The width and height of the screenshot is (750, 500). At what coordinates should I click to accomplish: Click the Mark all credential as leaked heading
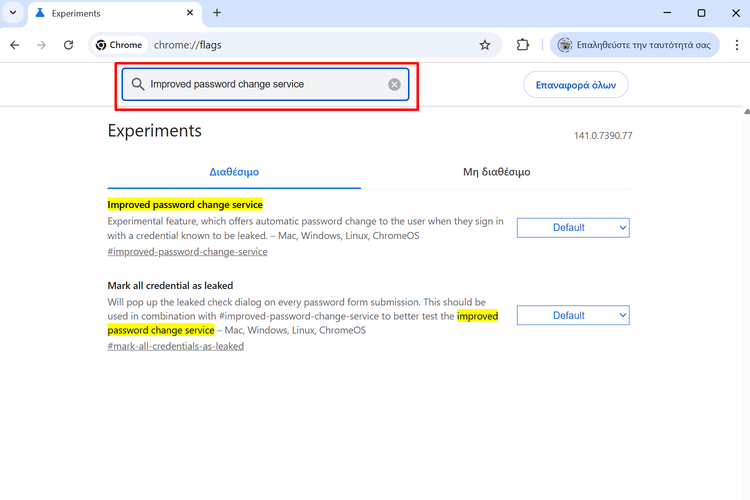click(170, 286)
